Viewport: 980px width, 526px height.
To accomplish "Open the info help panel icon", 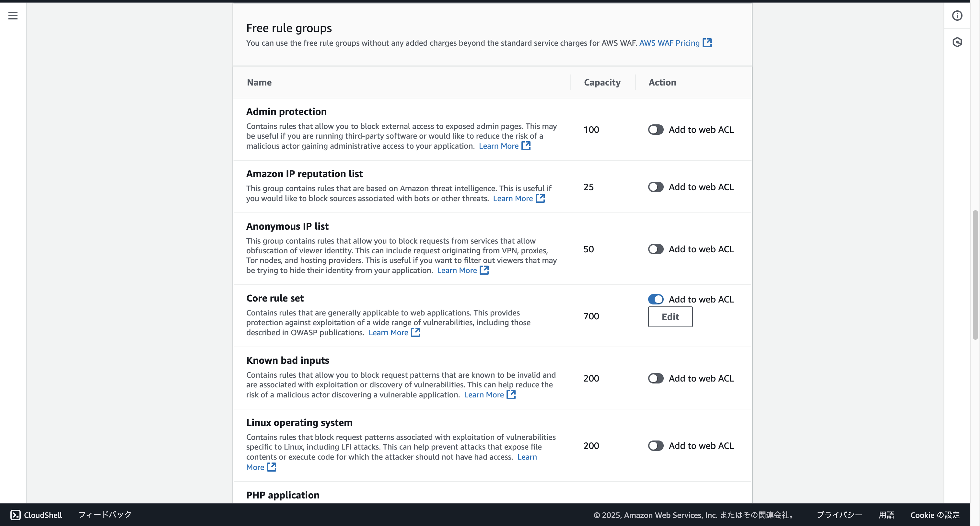I will 957,16.
